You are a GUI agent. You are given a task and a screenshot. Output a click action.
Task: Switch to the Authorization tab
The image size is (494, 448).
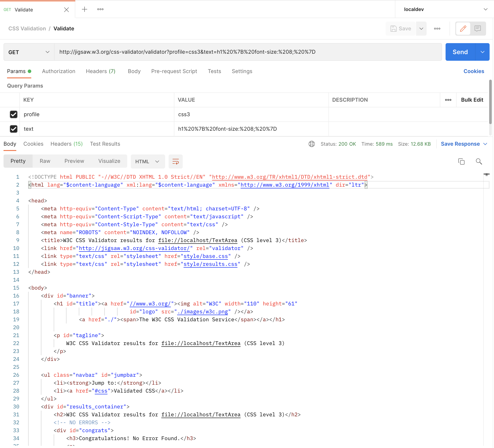point(59,71)
